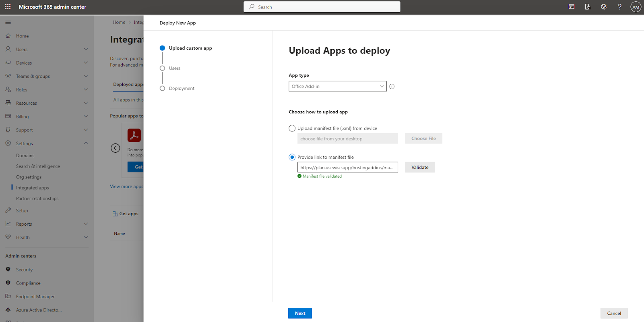Click the manifest URL input field
Viewport: 644px width, 322px height.
coord(348,167)
